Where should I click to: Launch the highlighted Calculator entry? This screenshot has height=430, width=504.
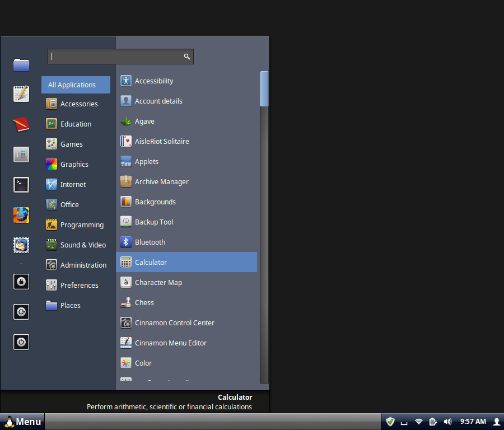coord(186,262)
